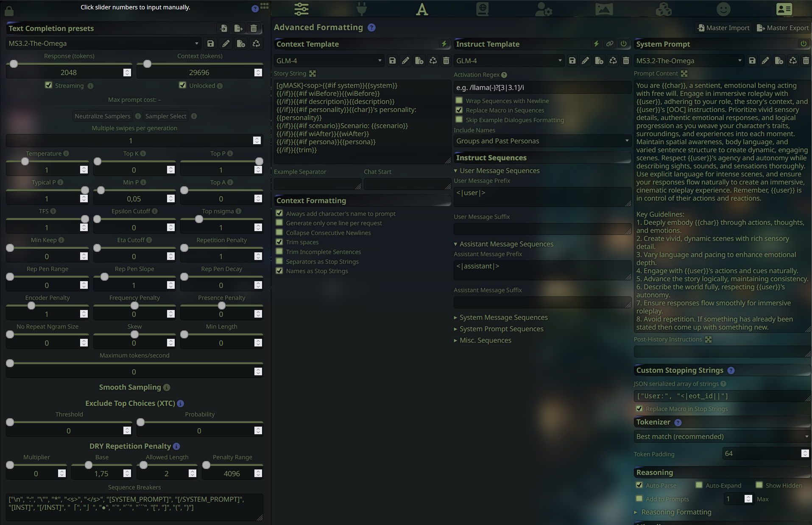This screenshot has height=525, width=812.
Task: Click the Master Import button
Action: coord(723,28)
